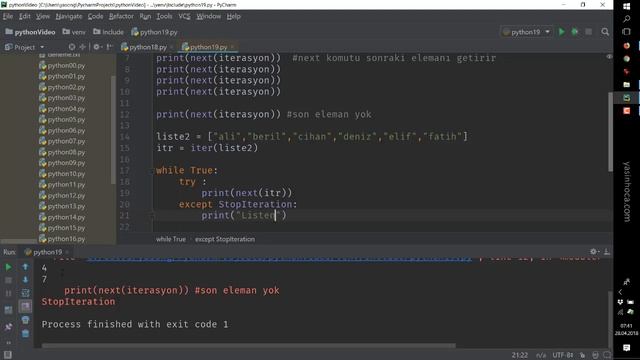Toggle scroll-to-end icon in Run panel
Screen dimensions: 640x360
point(25,306)
